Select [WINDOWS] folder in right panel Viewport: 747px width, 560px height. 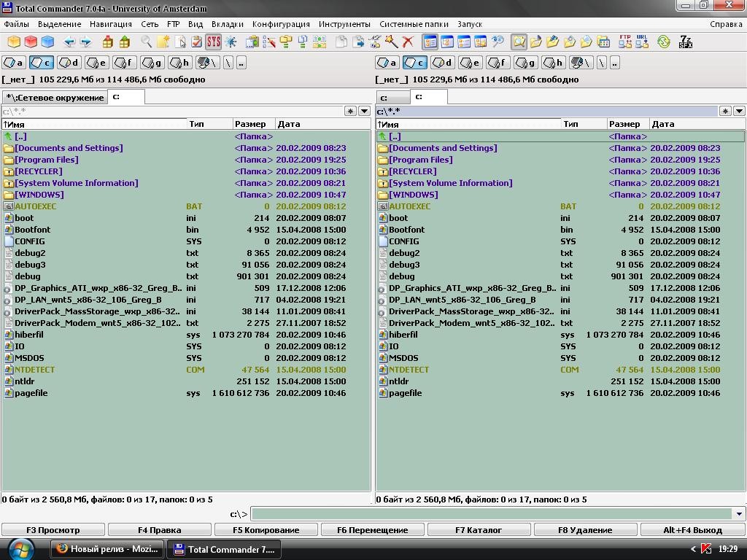coord(561,195)
